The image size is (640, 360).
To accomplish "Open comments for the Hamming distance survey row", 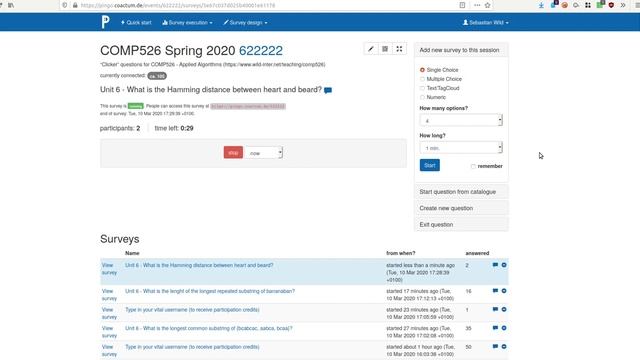I will 495,265.
